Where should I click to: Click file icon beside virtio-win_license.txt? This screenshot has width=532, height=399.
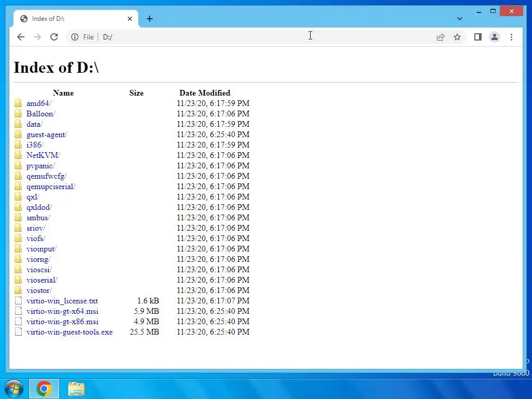19,301
